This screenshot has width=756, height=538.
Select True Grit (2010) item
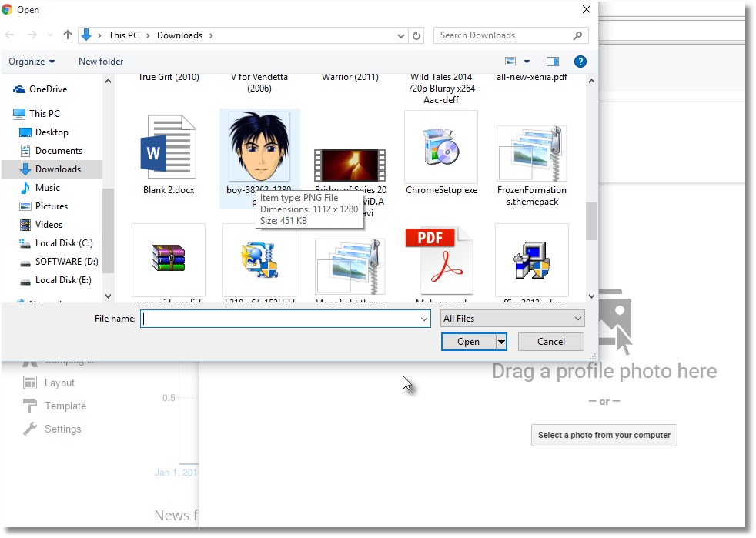click(169, 77)
